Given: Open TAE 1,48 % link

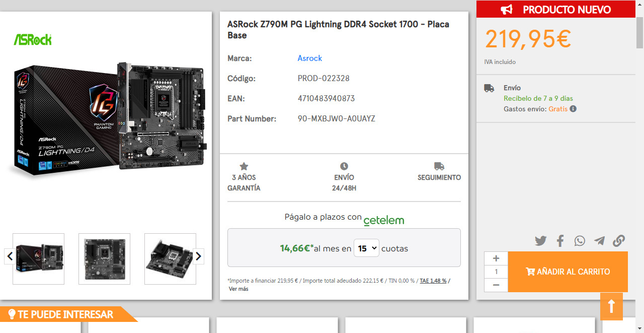Looking at the screenshot, I should pos(433,281).
